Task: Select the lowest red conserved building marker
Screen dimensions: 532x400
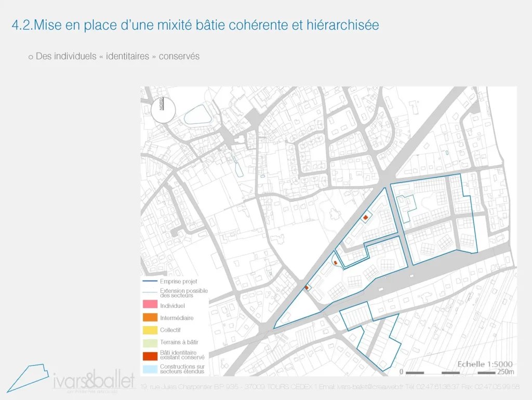Action: click(x=307, y=287)
